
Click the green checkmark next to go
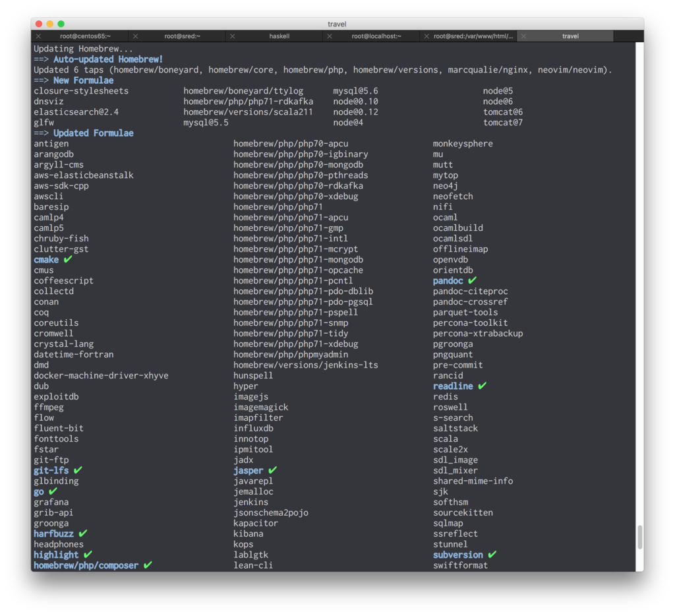53,491
